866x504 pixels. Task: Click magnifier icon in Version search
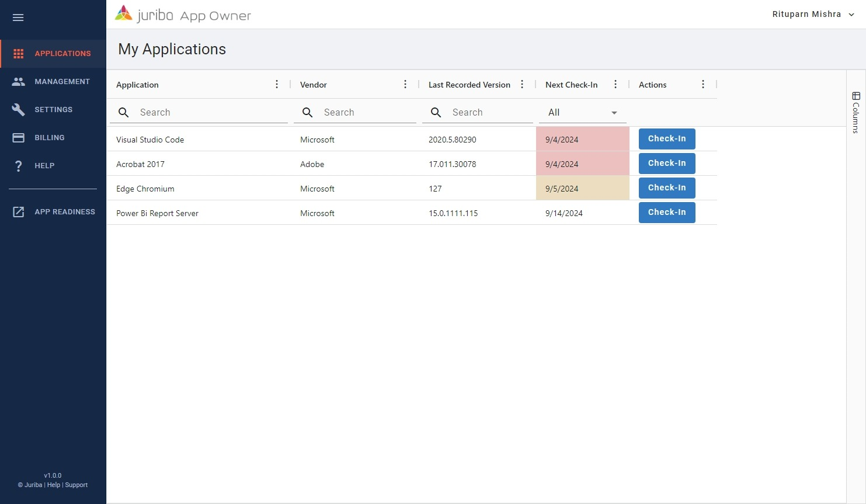point(436,113)
